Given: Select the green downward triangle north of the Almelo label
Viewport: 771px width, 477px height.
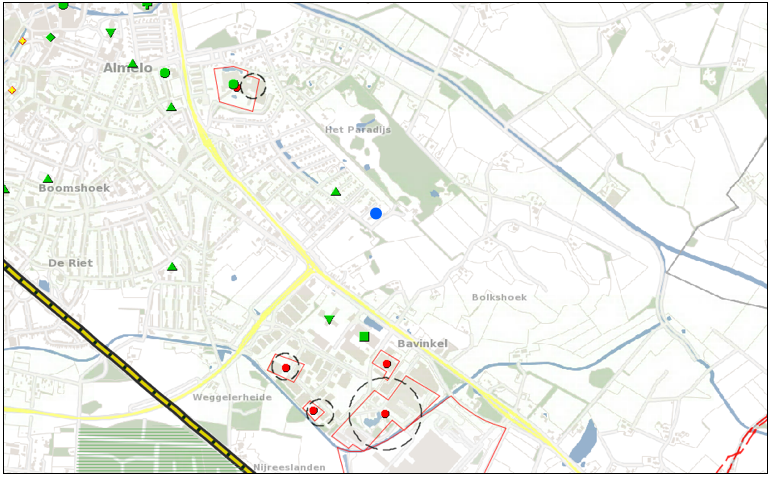Looking at the screenshot, I should [x=111, y=33].
